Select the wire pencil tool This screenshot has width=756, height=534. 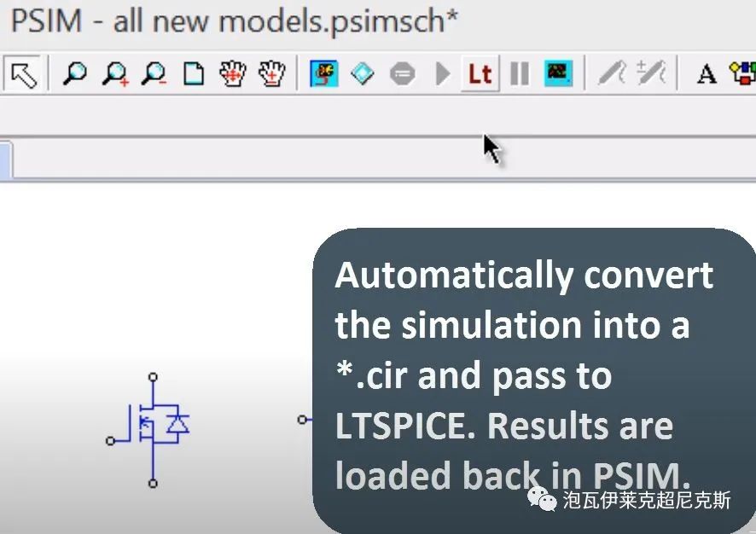click(613, 73)
